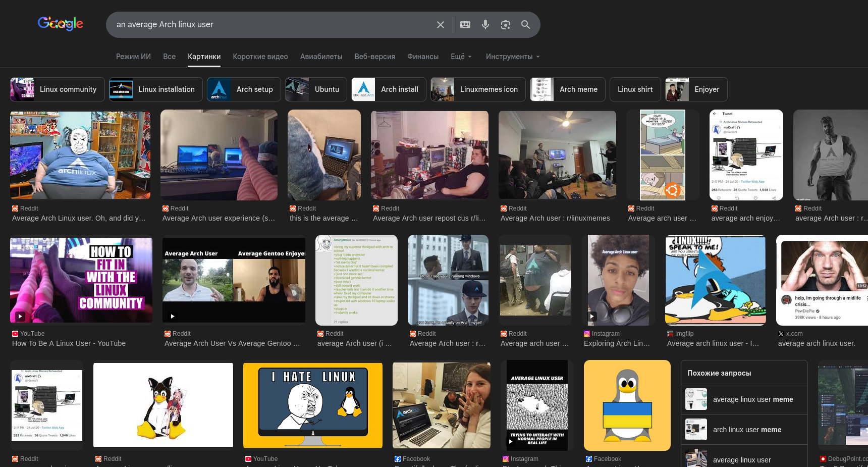Filter by the Linux community chip
The height and width of the screenshot is (467, 868).
pyautogui.click(x=58, y=89)
